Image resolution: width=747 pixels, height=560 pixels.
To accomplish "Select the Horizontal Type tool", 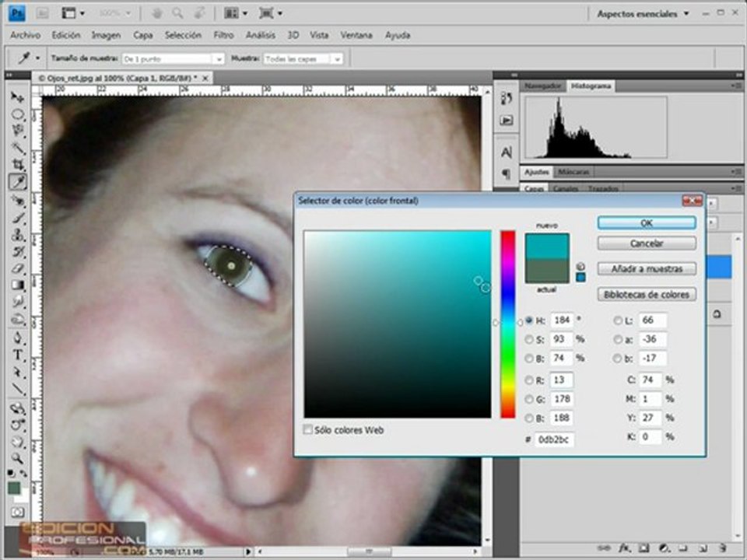I will point(18,355).
